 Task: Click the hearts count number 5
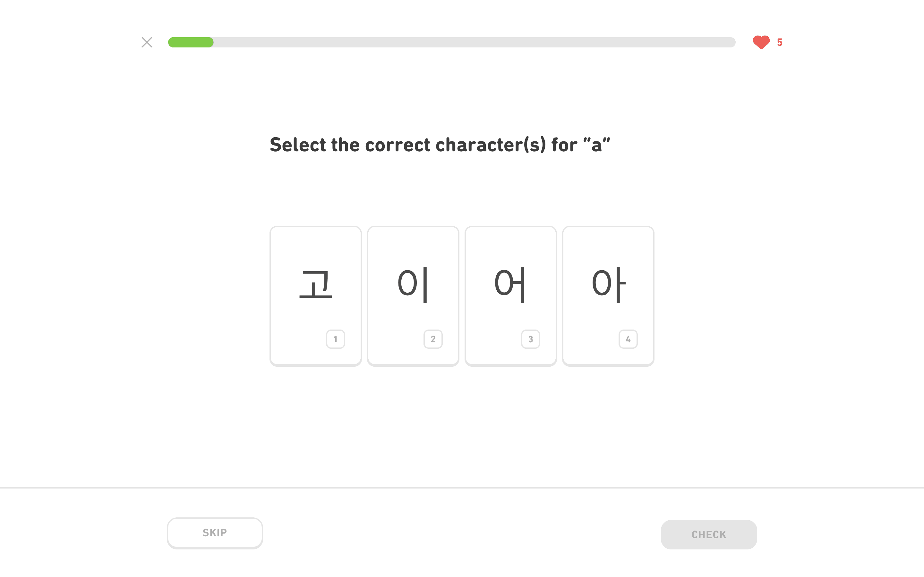tap(780, 42)
